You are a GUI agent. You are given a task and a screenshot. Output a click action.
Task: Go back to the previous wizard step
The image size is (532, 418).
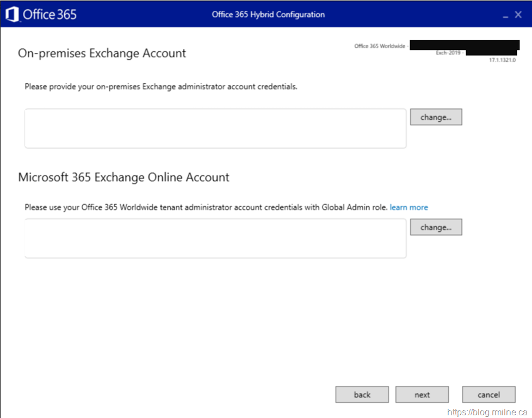pyautogui.click(x=362, y=395)
